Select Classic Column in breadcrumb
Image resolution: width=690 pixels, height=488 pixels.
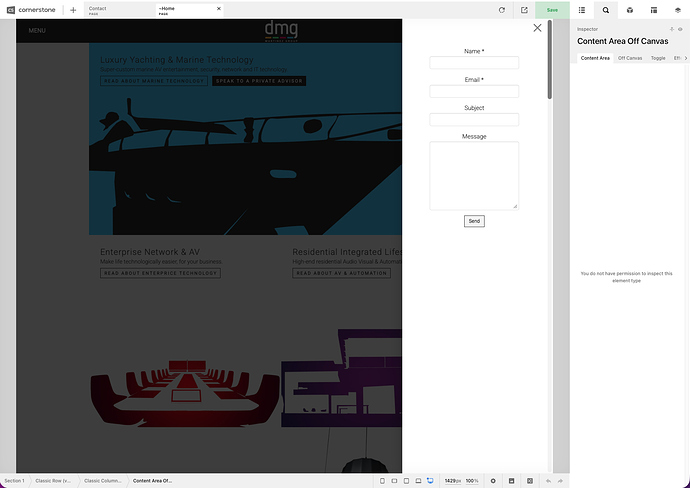coord(103,481)
